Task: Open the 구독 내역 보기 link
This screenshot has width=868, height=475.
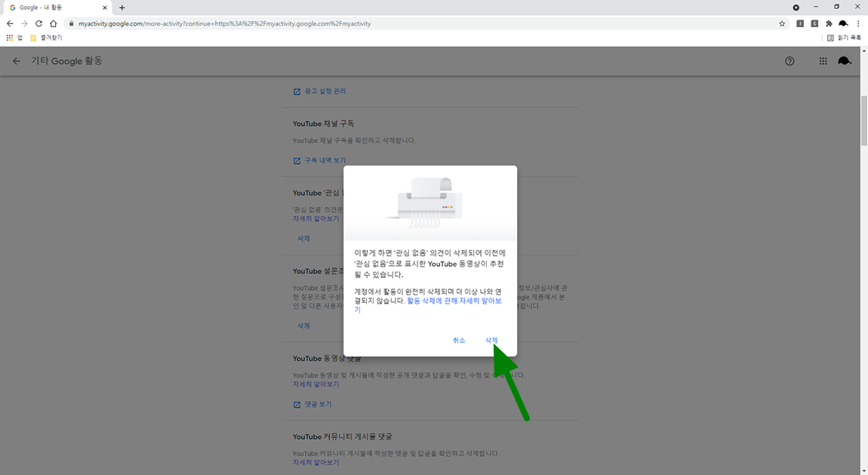Action: 319,161
